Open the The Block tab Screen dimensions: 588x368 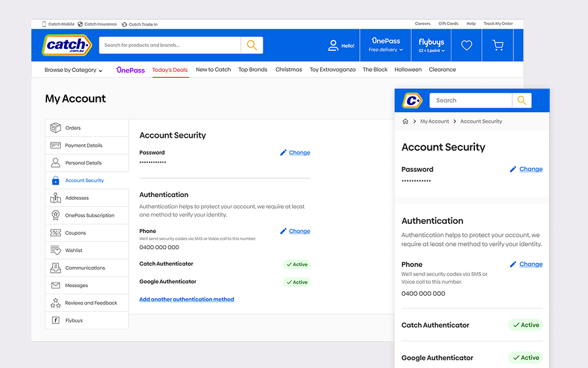click(x=375, y=70)
